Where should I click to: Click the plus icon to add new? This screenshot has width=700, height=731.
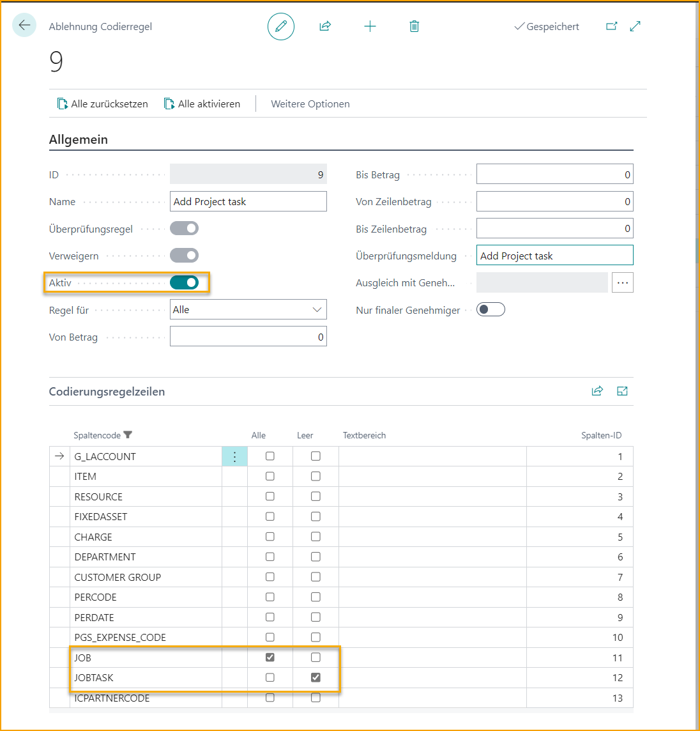point(370,26)
